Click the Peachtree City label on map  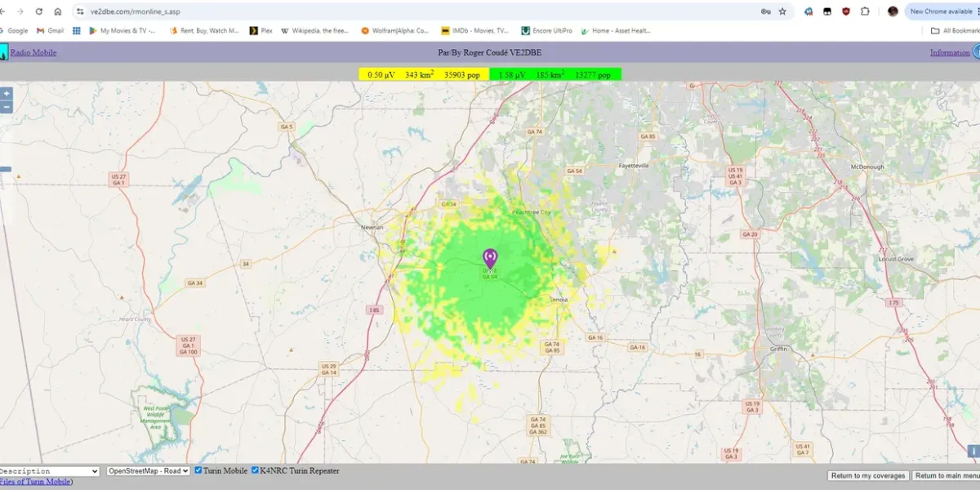point(531,212)
